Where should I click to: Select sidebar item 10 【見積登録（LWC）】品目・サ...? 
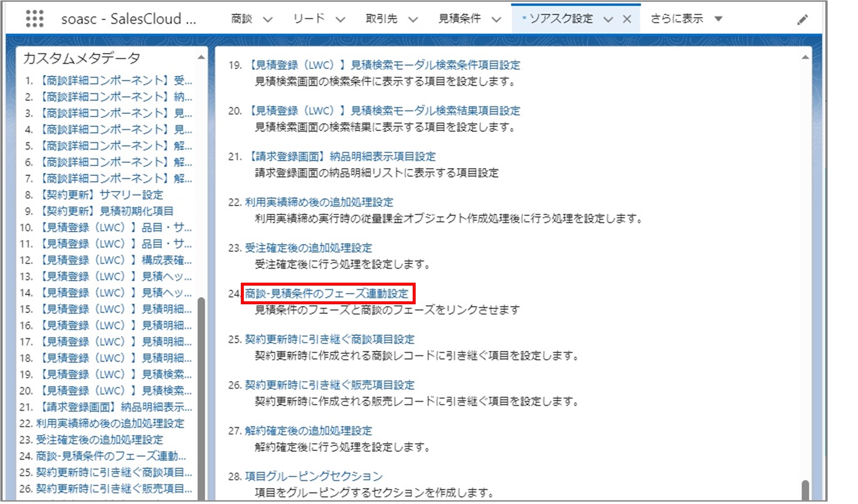114,227
